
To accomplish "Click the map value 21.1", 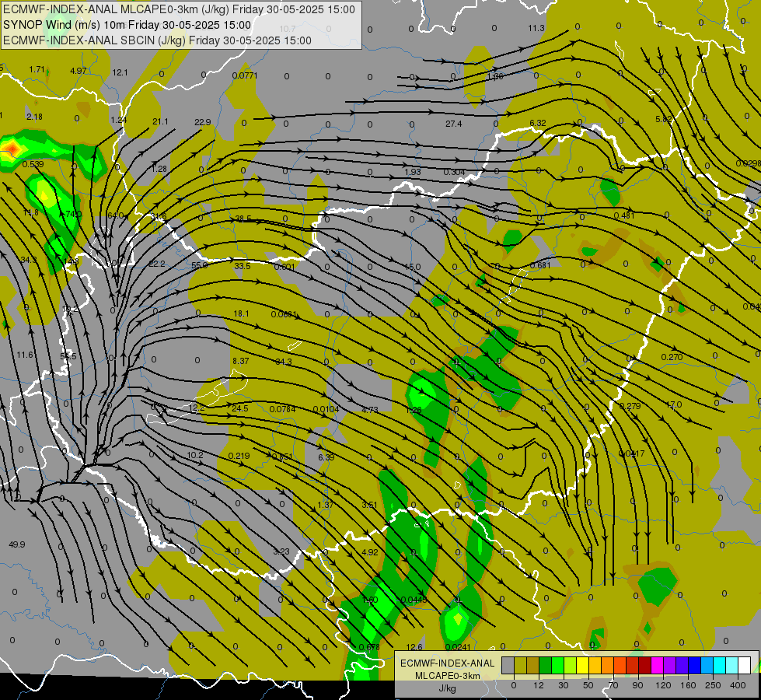I will point(160,121).
